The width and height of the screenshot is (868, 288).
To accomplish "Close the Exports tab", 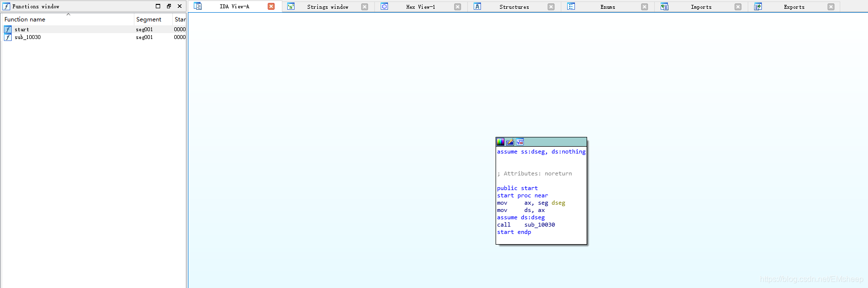I will tap(831, 7).
